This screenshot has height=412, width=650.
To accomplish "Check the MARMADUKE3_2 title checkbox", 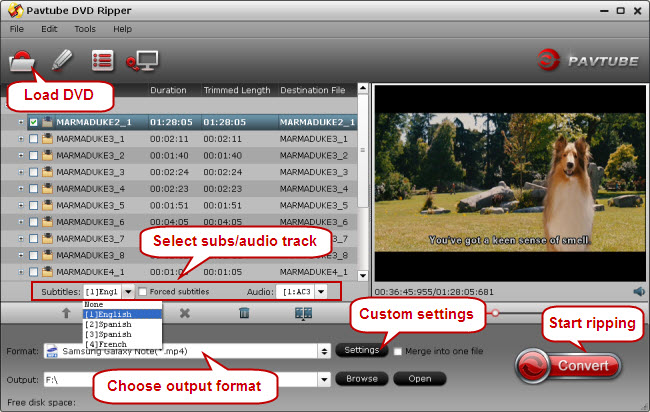I will coord(34,155).
